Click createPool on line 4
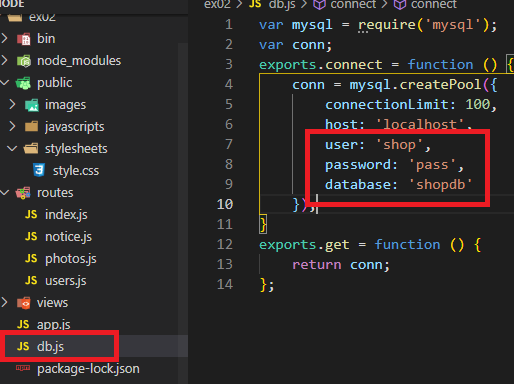The image size is (514, 384). tap(440, 85)
